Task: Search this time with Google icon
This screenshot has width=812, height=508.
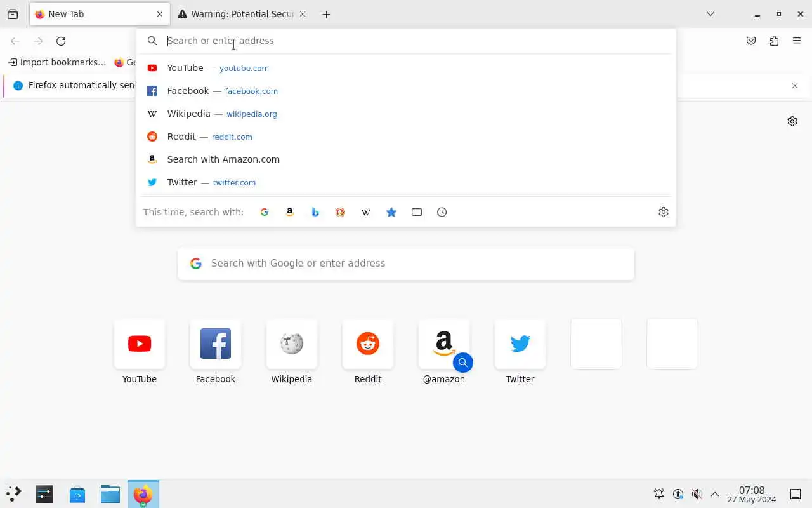Action: point(265,212)
